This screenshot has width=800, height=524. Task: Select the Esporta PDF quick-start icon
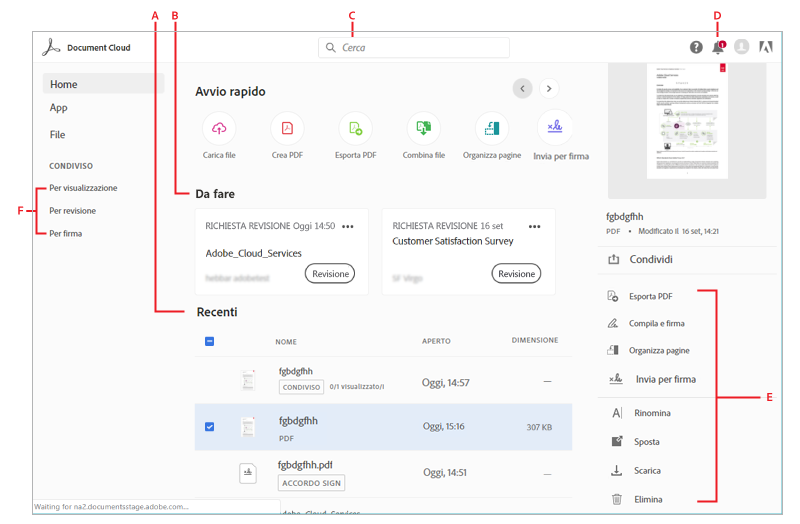pyautogui.click(x=355, y=128)
